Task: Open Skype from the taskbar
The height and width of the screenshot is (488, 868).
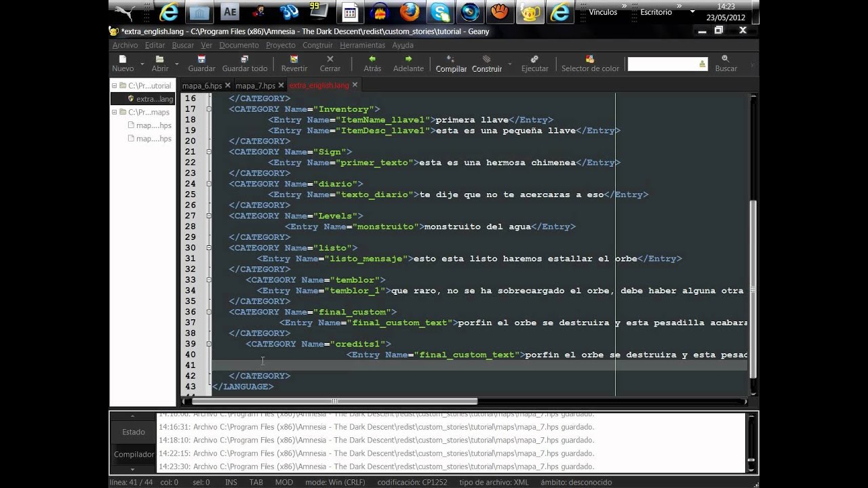Action: coord(439,12)
